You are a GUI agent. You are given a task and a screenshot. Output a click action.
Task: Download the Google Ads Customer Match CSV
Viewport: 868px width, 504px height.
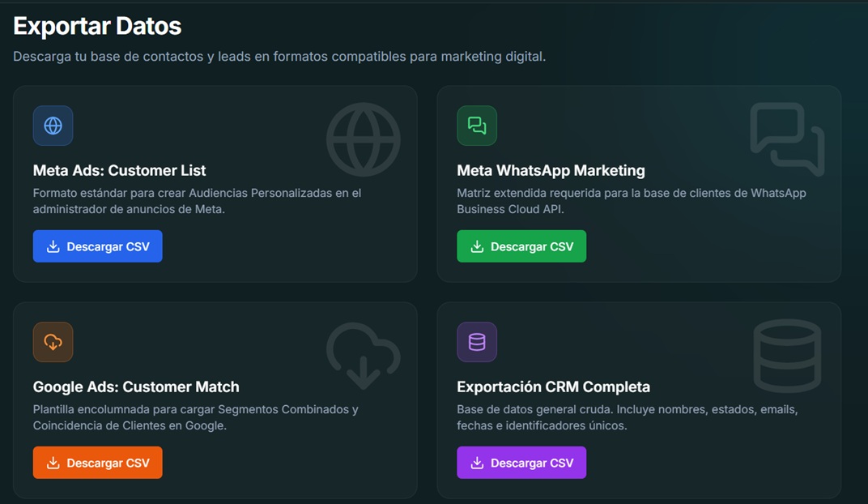(97, 463)
